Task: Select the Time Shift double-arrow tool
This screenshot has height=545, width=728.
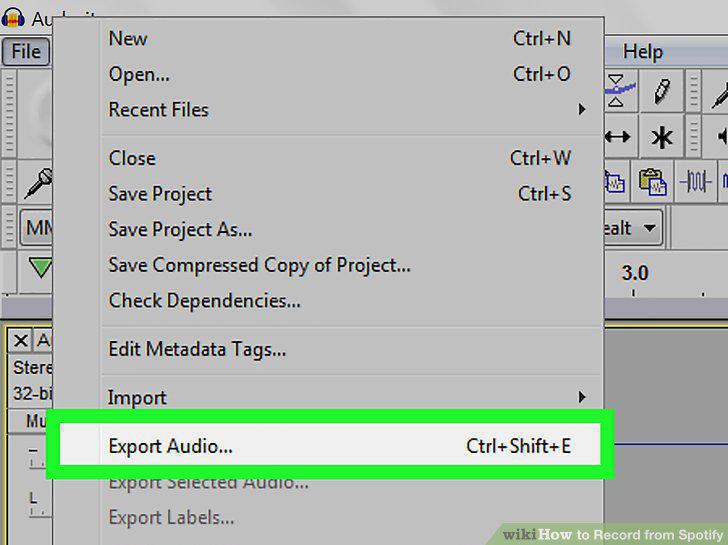Action: click(x=618, y=137)
